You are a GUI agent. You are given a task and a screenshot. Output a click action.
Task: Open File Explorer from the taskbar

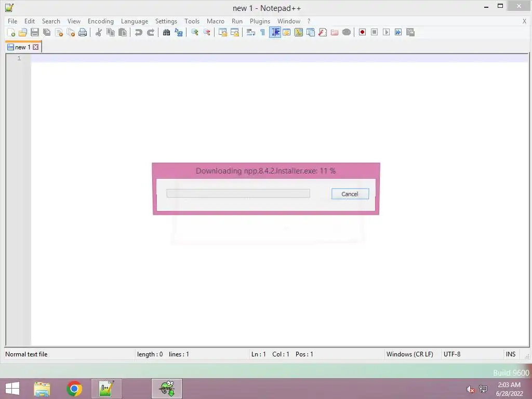pyautogui.click(x=42, y=389)
